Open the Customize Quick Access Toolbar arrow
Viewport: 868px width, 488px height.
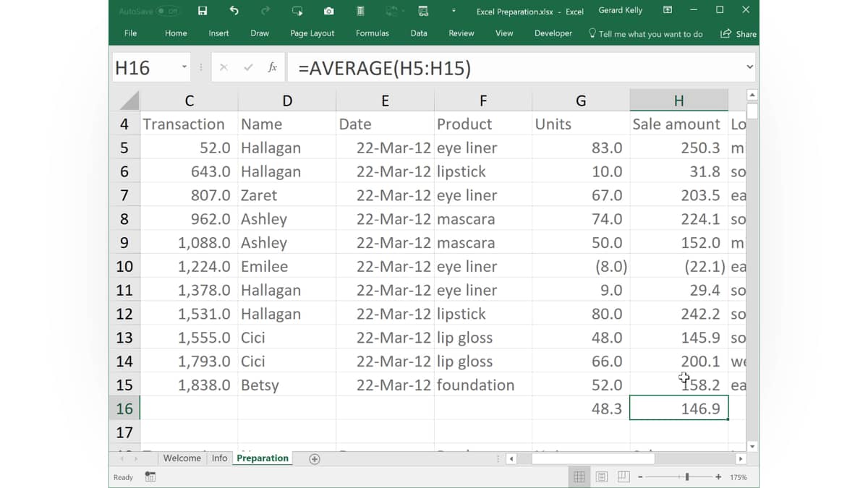(x=454, y=11)
